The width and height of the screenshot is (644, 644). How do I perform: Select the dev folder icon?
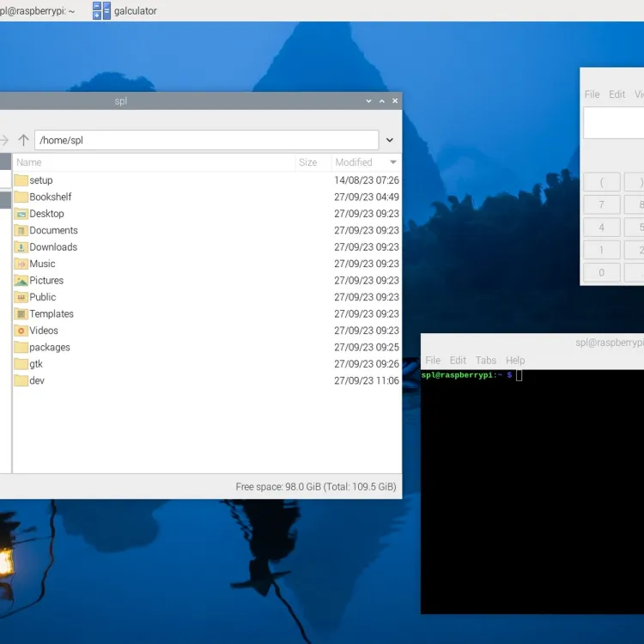coord(21,380)
